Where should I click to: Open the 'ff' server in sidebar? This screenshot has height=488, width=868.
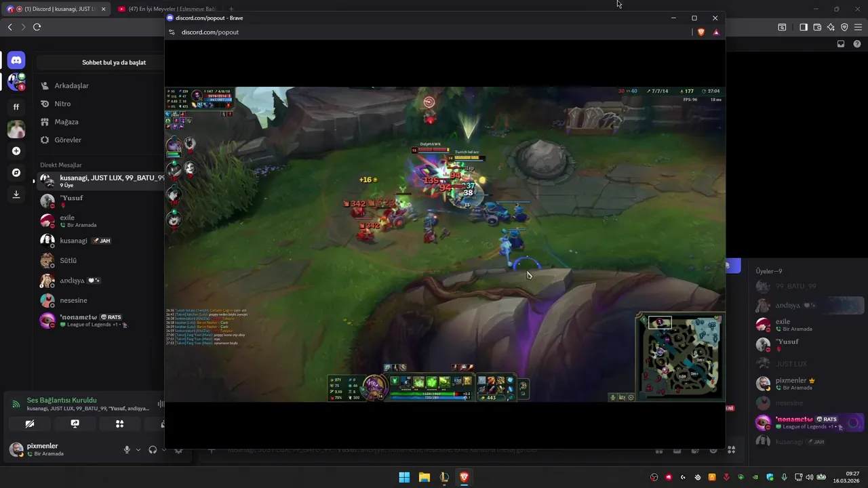pyautogui.click(x=16, y=106)
